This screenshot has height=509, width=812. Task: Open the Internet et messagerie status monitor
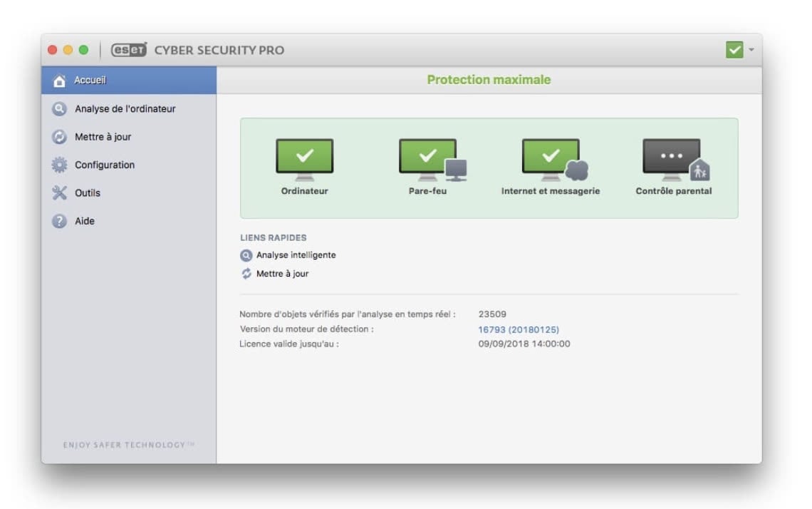click(555, 159)
